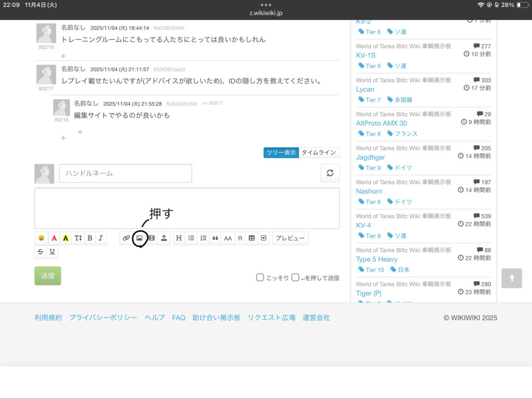Insert a table using the table icon

pyautogui.click(x=251, y=238)
